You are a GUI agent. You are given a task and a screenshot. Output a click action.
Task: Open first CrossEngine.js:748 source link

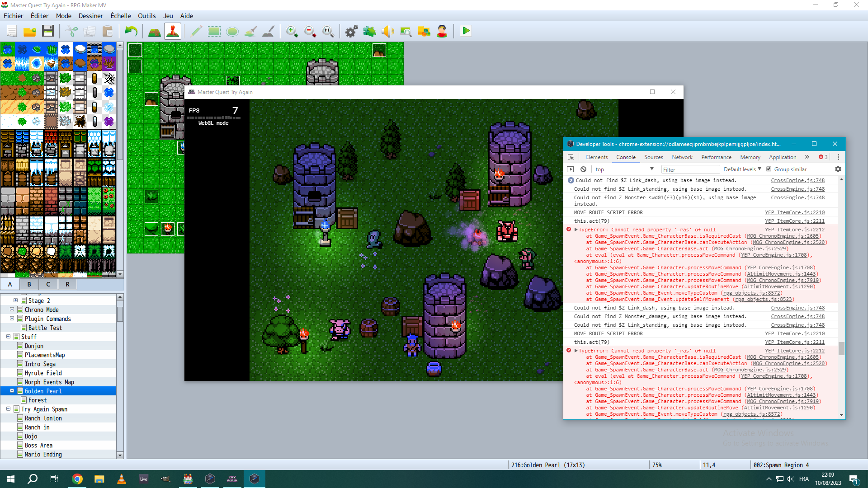797,180
